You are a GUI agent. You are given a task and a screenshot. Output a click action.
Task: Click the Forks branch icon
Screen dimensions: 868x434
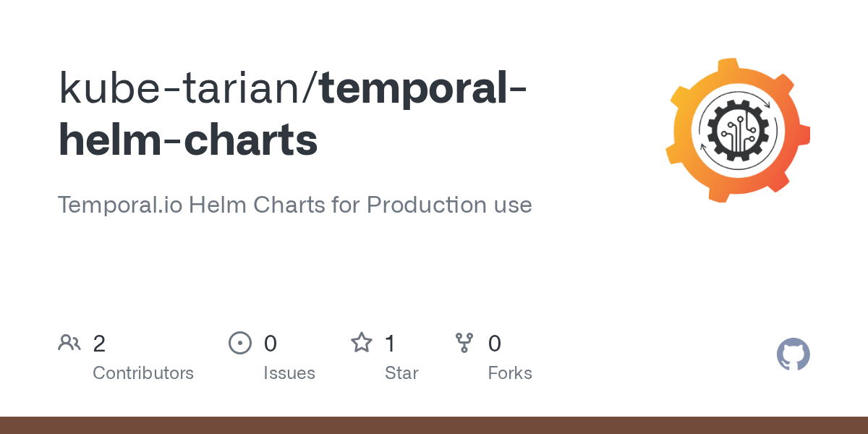pos(464,343)
